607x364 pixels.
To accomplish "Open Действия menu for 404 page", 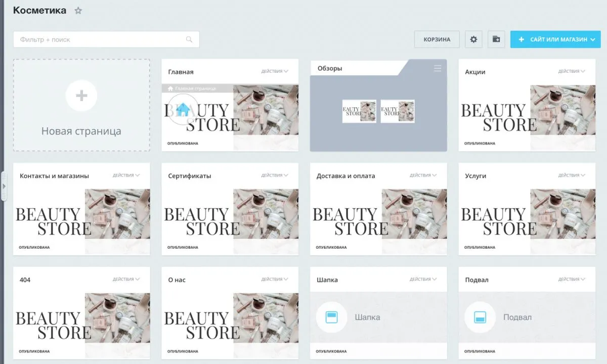I will [126, 279].
